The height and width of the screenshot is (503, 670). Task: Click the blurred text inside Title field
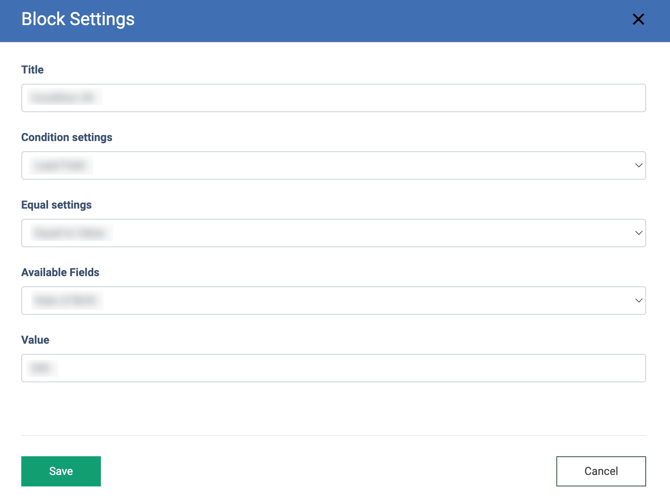pos(62,98)
